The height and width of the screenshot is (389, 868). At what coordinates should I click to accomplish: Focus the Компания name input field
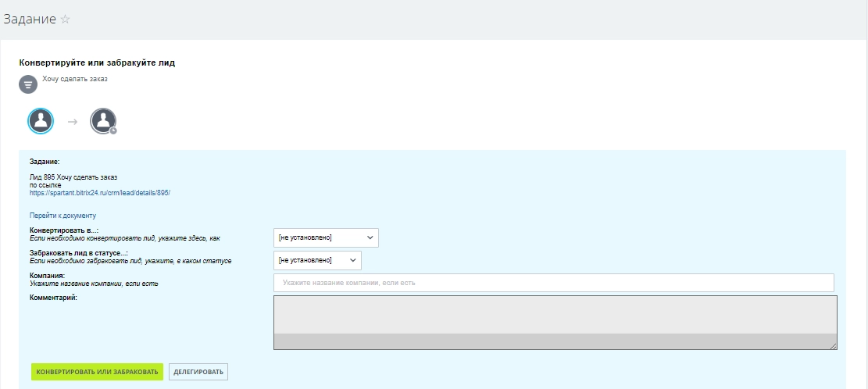click(553, 283)
